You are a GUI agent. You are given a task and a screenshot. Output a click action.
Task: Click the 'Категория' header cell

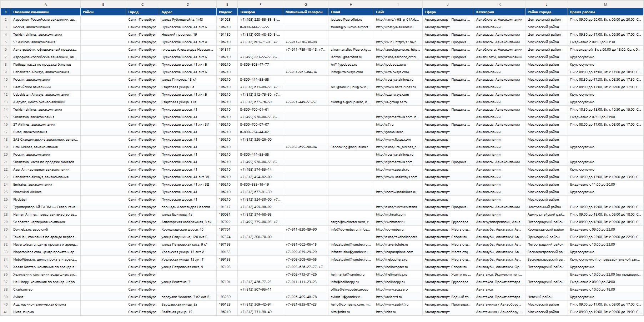[x=499, y=12]
